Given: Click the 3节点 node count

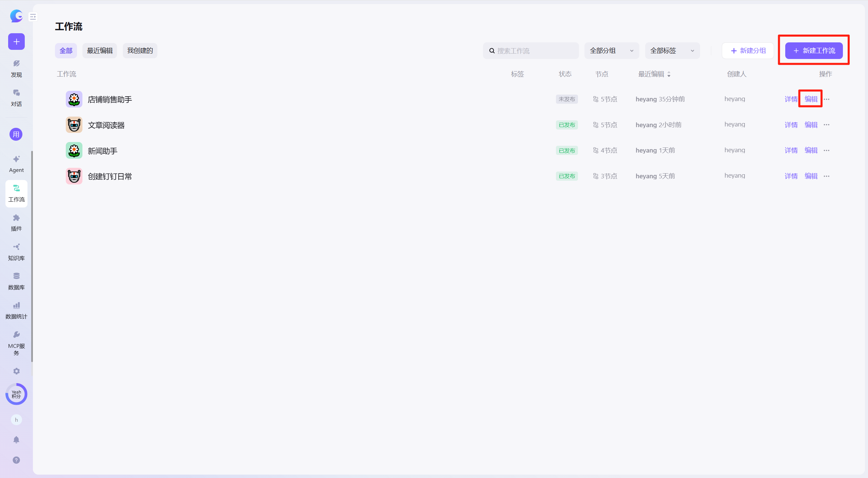Looking at the screenshot, I should coord(605,176).
